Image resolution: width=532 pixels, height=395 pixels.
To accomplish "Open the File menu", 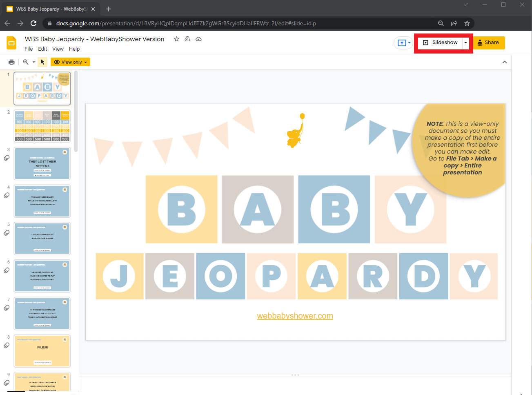I will [x=29, y=49].
